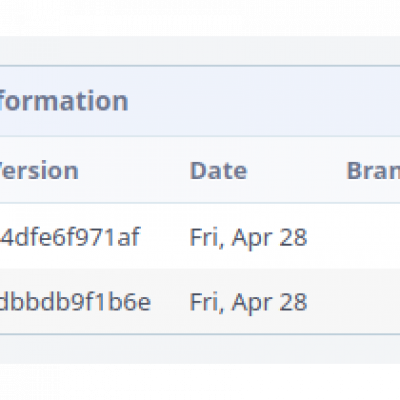Click column header gap between Version and Date

(x=134, y=171)
